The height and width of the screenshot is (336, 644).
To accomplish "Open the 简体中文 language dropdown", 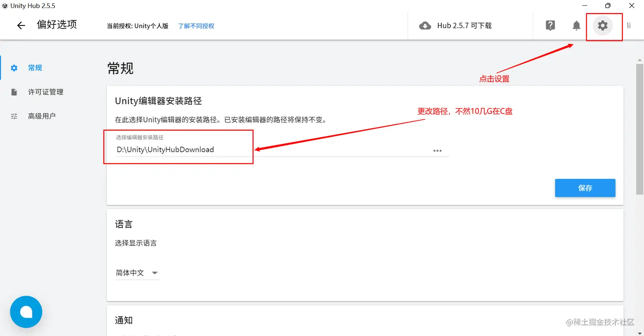I will pyautogui.click(x=138, y=273).
